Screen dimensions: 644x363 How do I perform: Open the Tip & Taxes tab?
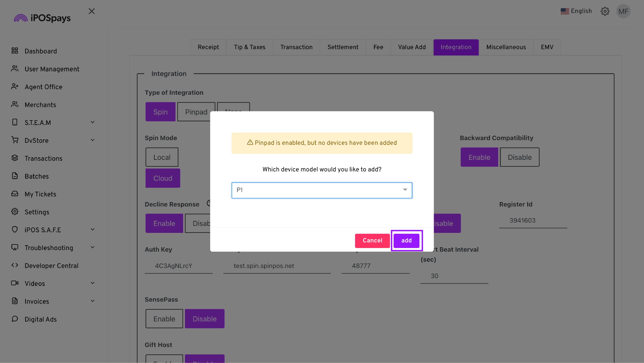point(249,47)
